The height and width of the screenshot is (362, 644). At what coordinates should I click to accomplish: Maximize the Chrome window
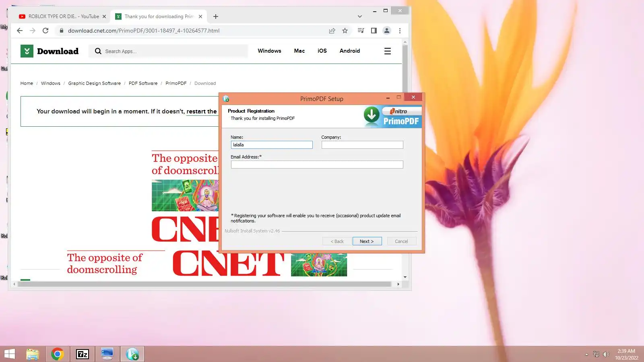coord(386,11)
